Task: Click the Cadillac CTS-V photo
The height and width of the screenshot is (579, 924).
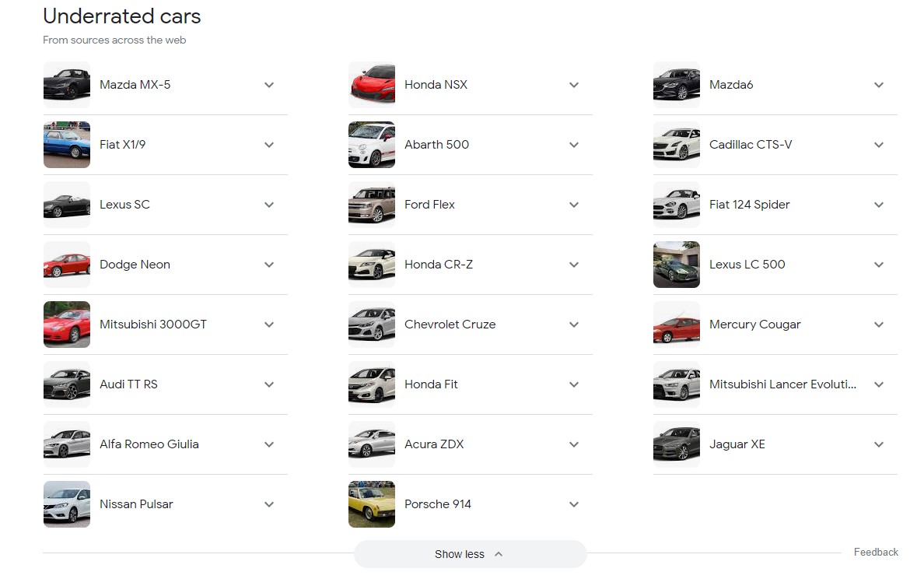Action: pyautogui.click(x=676, y=145)
